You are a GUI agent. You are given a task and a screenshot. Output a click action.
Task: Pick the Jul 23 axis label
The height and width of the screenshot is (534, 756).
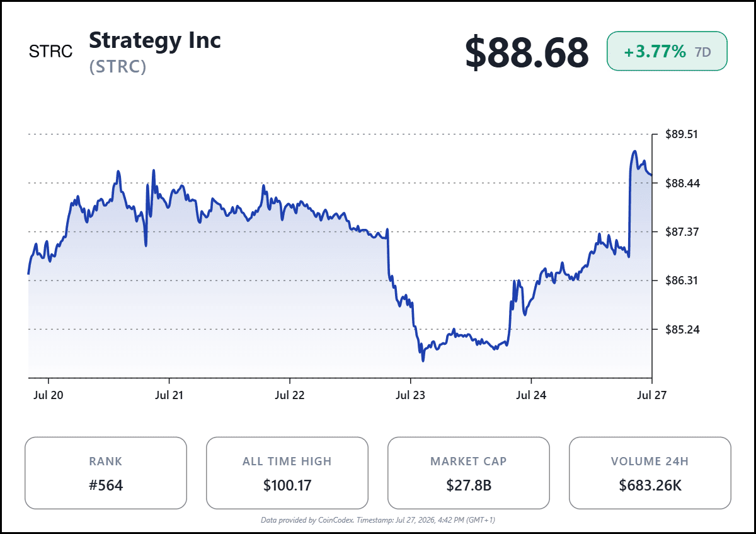pos(411,395)
